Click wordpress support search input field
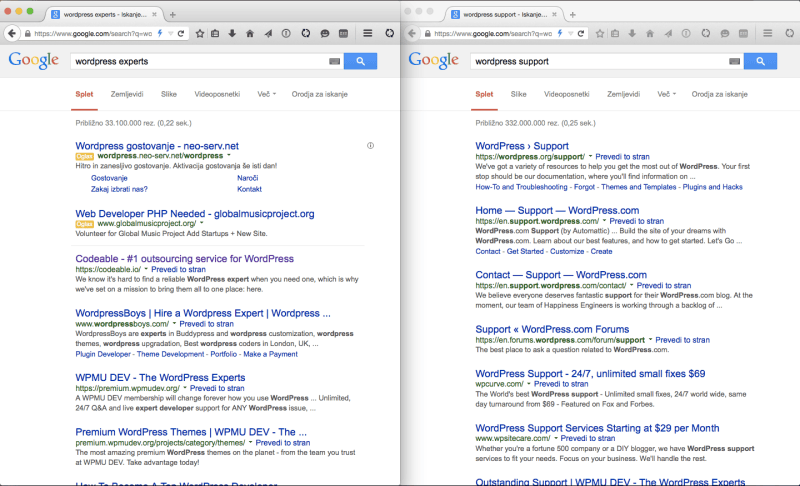 tap(600, 61)
